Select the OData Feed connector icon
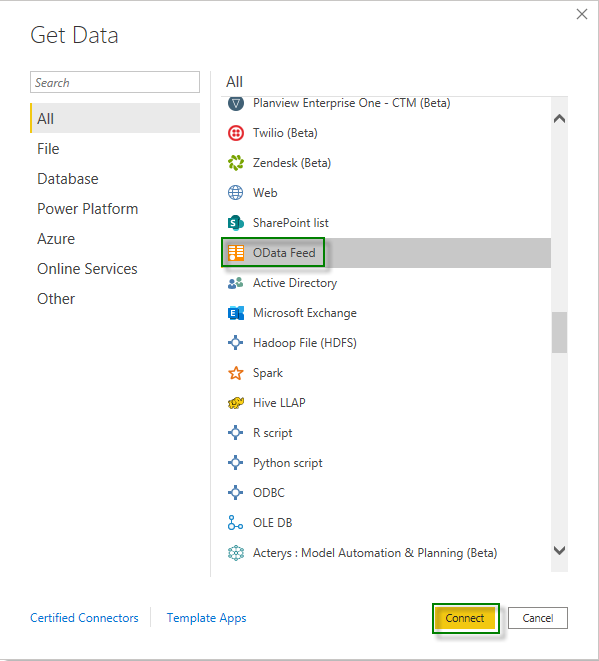 [236, 253]
